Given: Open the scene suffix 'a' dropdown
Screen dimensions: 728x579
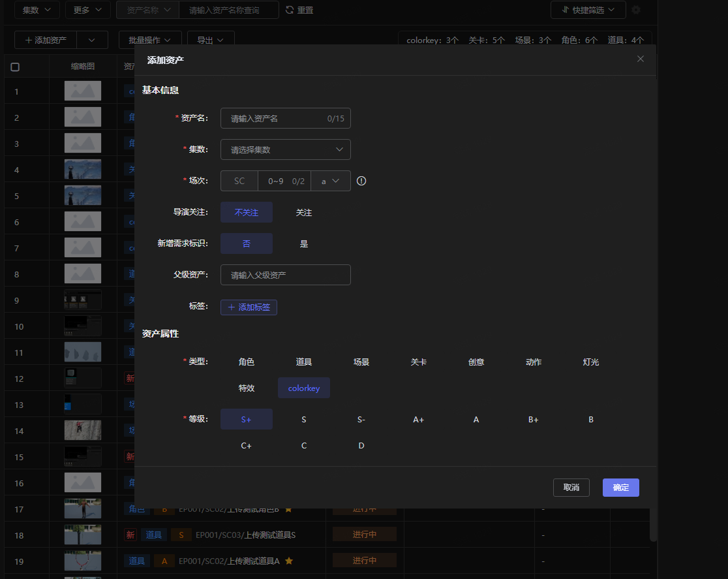Looking at the screenshot, I should point(330,181).
